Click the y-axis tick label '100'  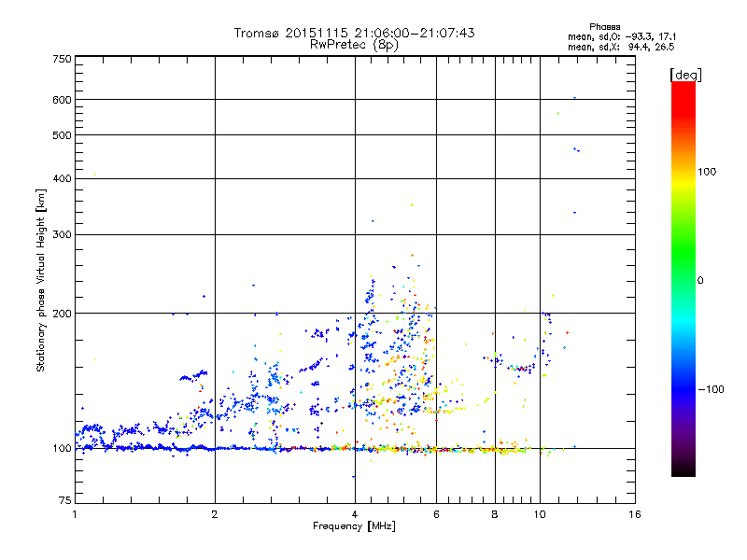62,448
